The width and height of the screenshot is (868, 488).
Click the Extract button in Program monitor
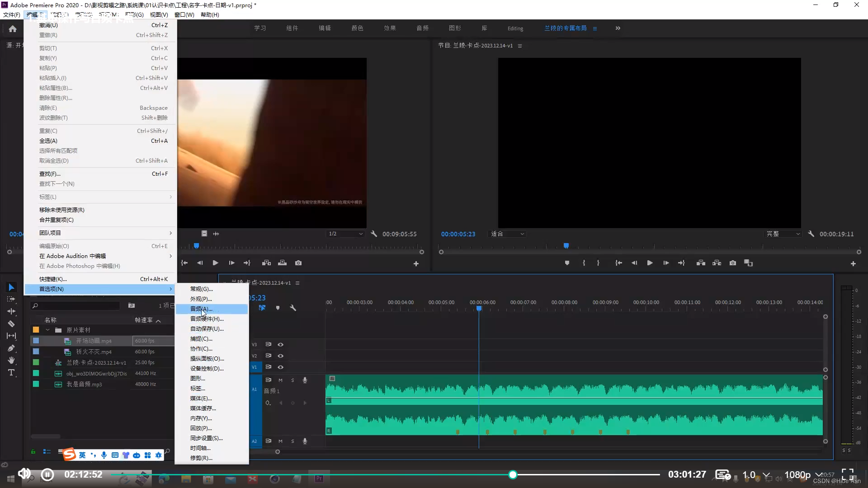[717, 263]
